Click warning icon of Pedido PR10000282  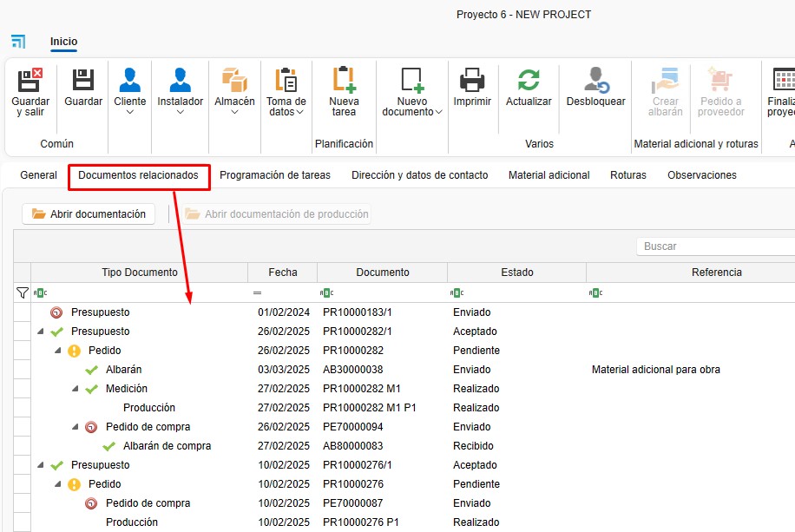coord(74,351)
